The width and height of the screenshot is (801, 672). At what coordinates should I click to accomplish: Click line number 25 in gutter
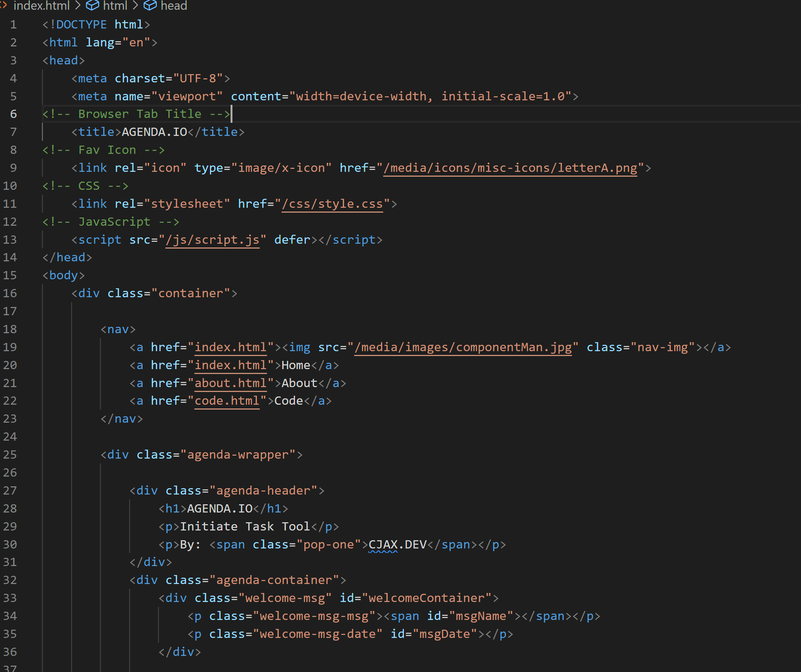[10, 455]
